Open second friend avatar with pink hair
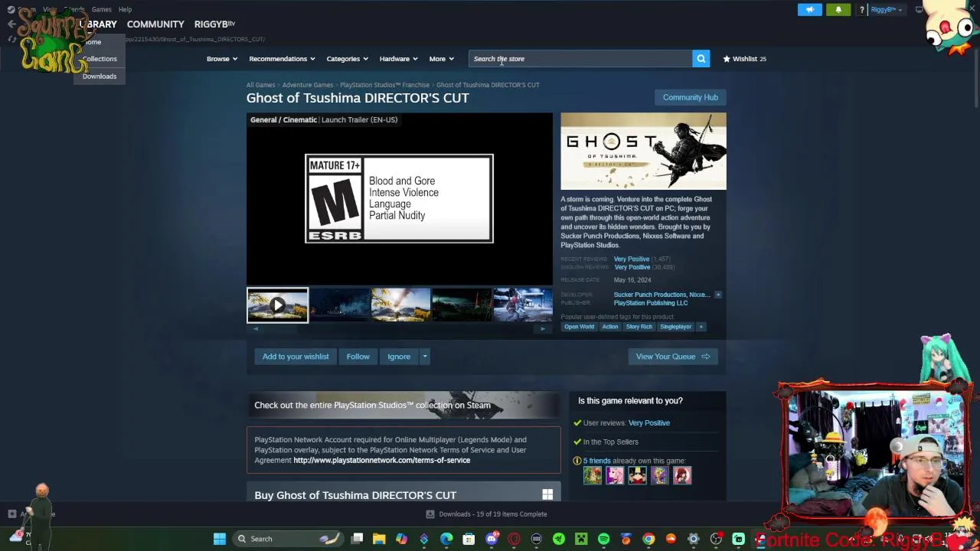Viewport: 980px width, 551px height. [615, 475]
